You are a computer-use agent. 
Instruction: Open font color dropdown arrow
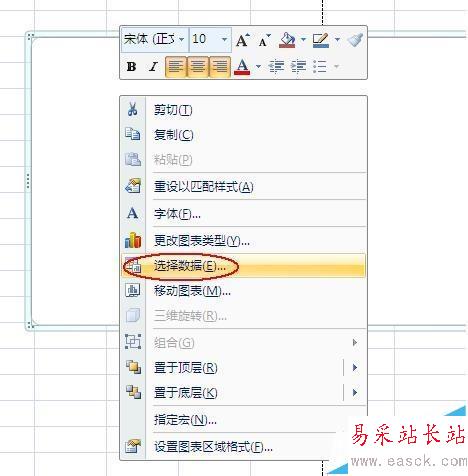pos(258,66)
